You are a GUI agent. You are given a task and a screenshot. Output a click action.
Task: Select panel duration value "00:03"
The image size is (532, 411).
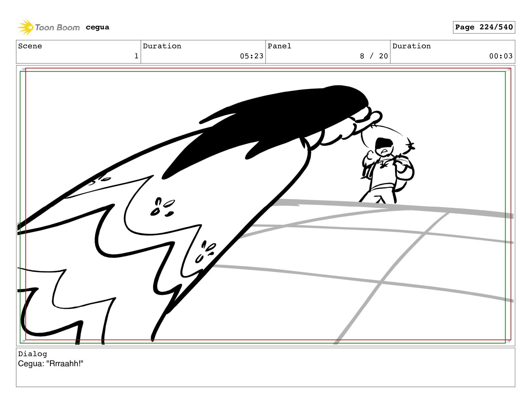click(501, 56)
